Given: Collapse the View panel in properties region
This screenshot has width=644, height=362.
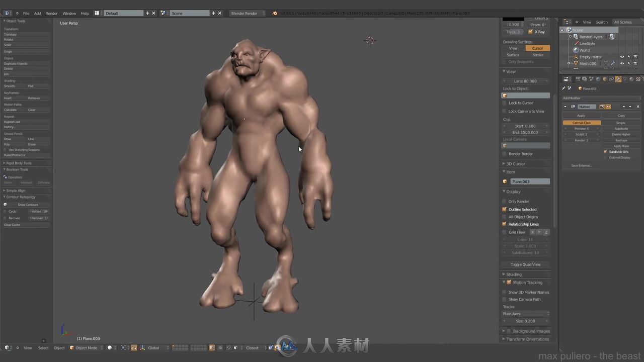Looking at the screenshot, I should (x=504, y=71).
